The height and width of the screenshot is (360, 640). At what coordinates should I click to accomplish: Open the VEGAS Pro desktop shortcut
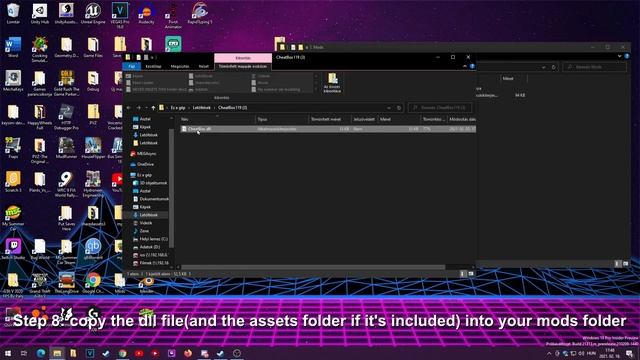(120, 16)
